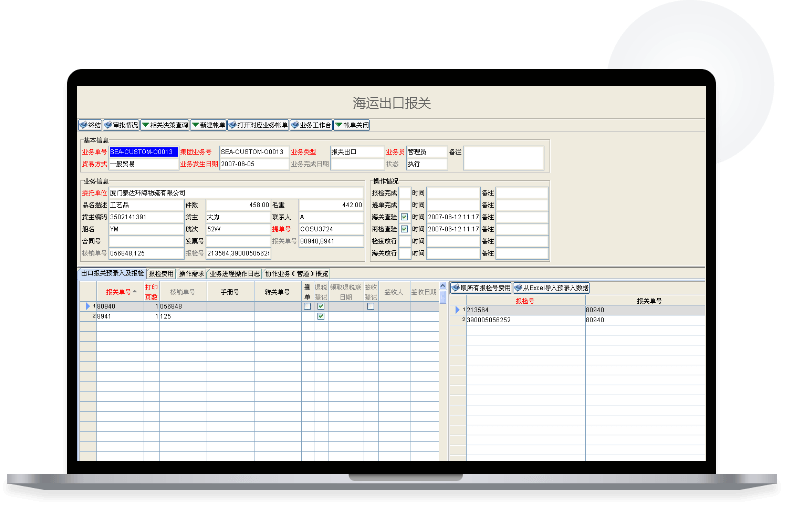Toggle the checked box in row 180940
This screenshot has height=508, width=797.
click(321, 307)
